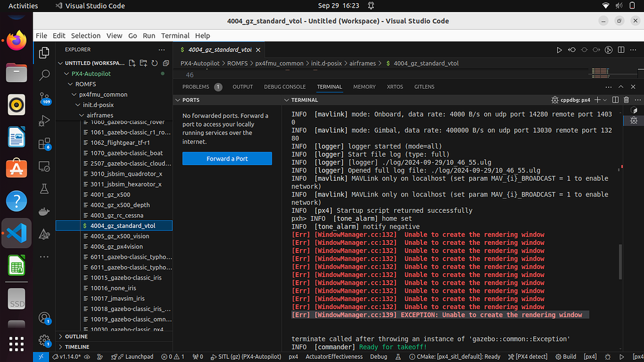Click the editor minimap preview
This screenshot has width=644, height=362.
600,73
